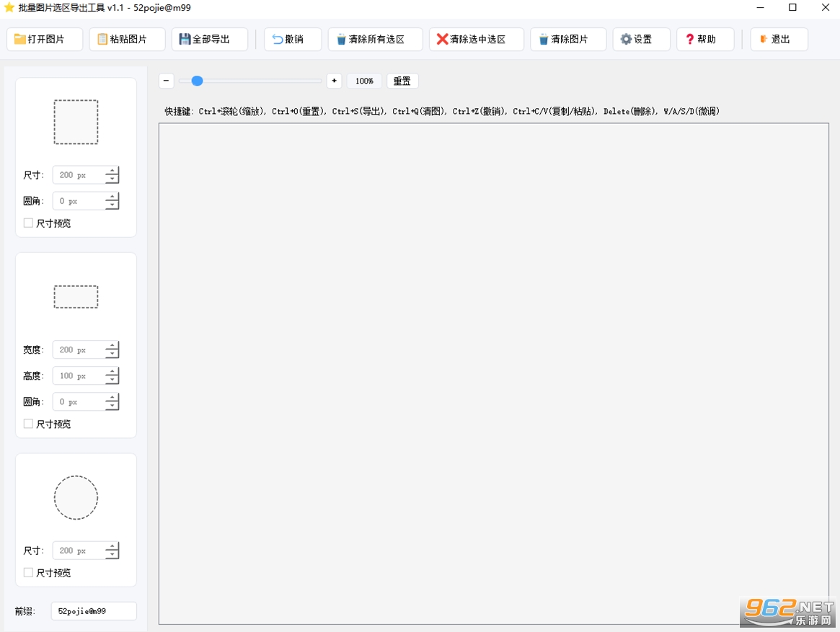Viewport: 840px width, 632px height.
Task: Remove selected region with red X 清除选中选区
Action: point(477,39)
